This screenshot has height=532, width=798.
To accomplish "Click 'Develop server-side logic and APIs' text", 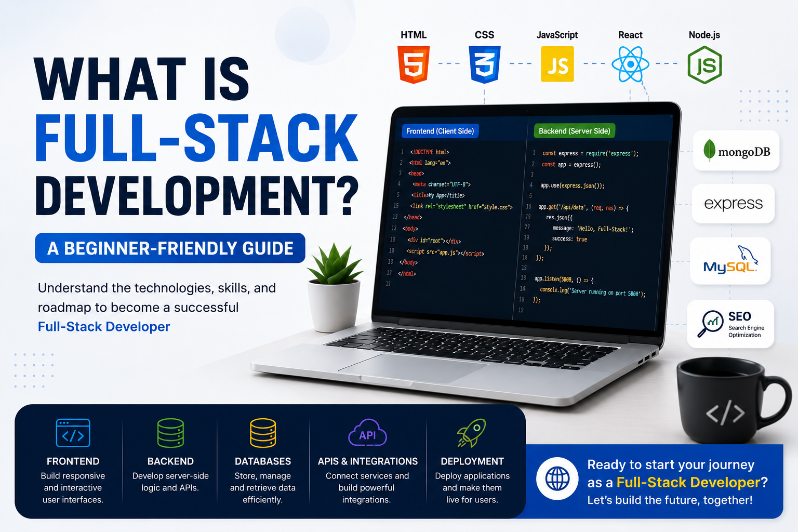I will (170, 482).
